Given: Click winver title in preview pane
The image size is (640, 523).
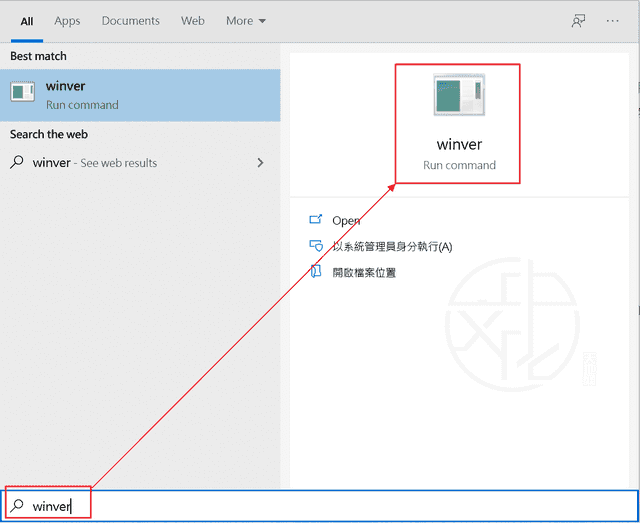Looking at the screenshot, I should (459, 145).
